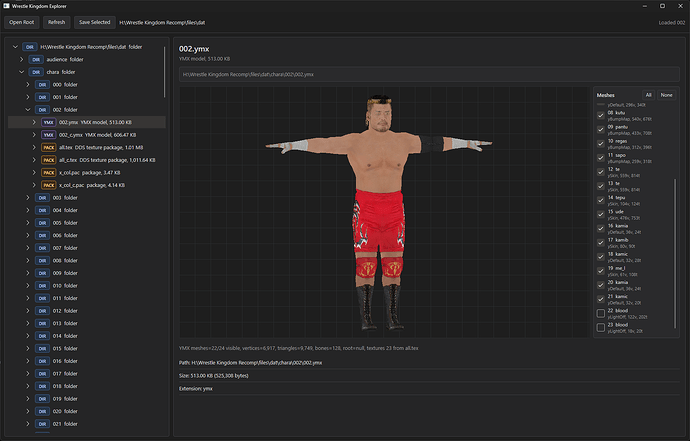Click the Meshes list scrollbar
The image size is (690, 441).
[x=675, y=253]
